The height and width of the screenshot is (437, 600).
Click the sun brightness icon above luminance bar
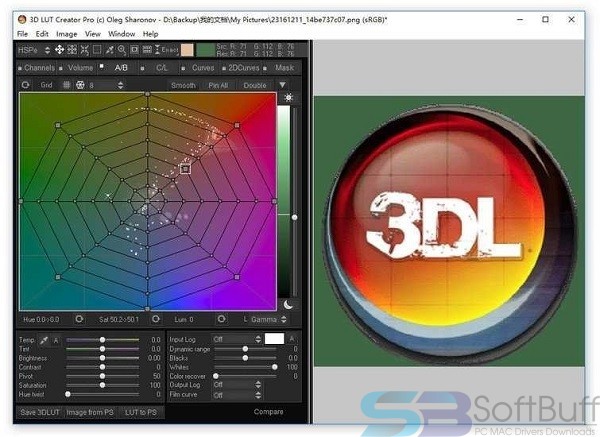(289, 98)
